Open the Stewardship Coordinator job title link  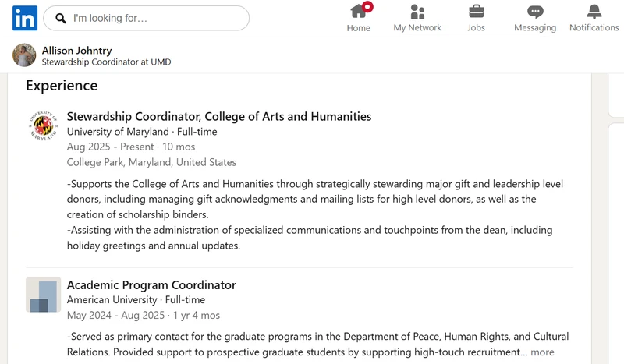(219, 117)
